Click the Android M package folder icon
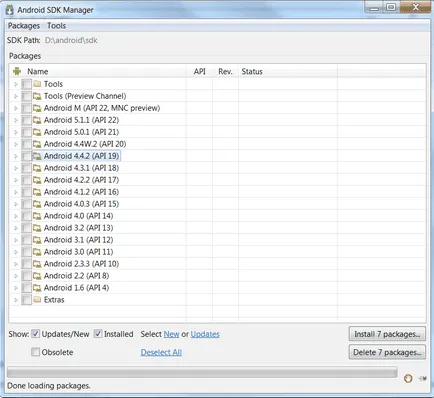 click(37, 108)
